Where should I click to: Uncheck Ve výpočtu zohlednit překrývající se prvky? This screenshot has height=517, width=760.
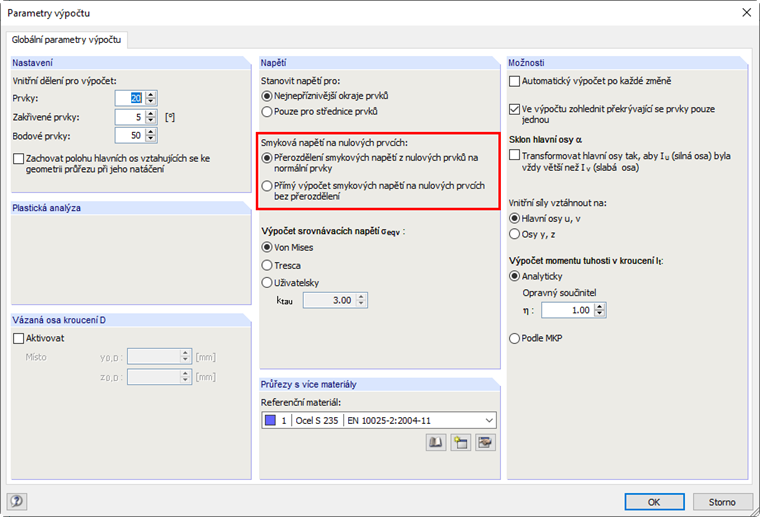tap(514, 109)
